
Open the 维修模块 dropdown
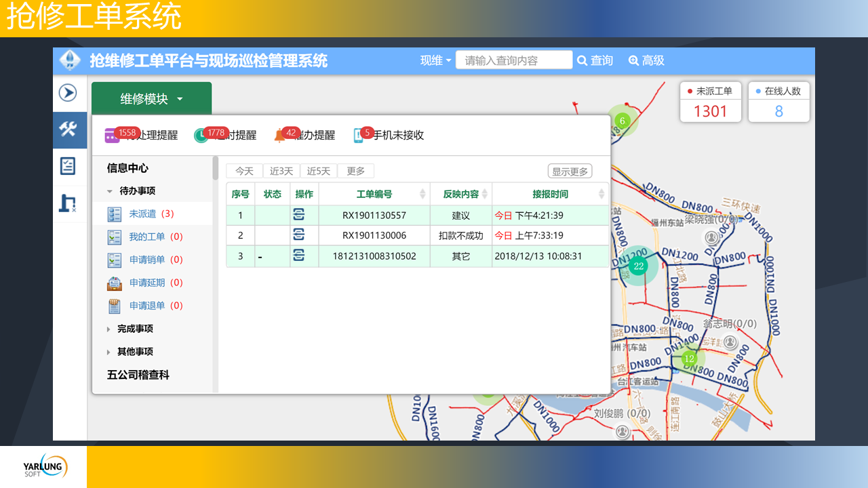tap(151, 99)
